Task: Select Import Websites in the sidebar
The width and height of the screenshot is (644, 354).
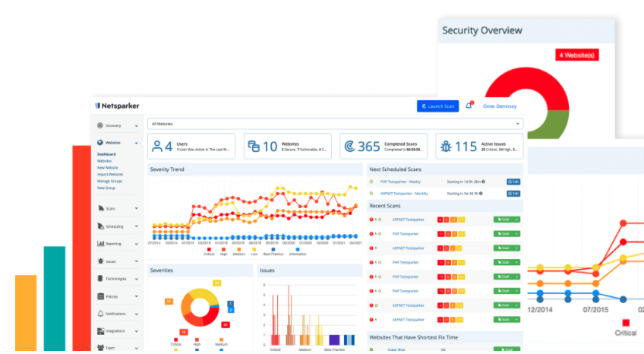Action: (x=111, y=174)
